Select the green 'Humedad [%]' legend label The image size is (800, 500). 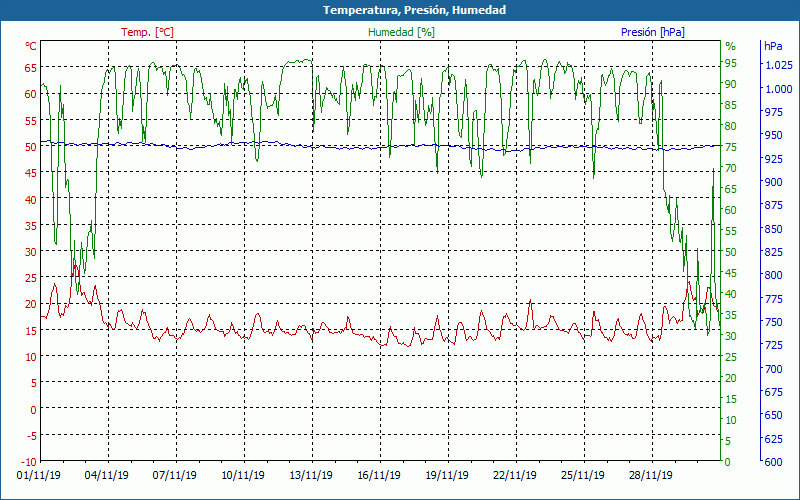(x=401, y=32)
